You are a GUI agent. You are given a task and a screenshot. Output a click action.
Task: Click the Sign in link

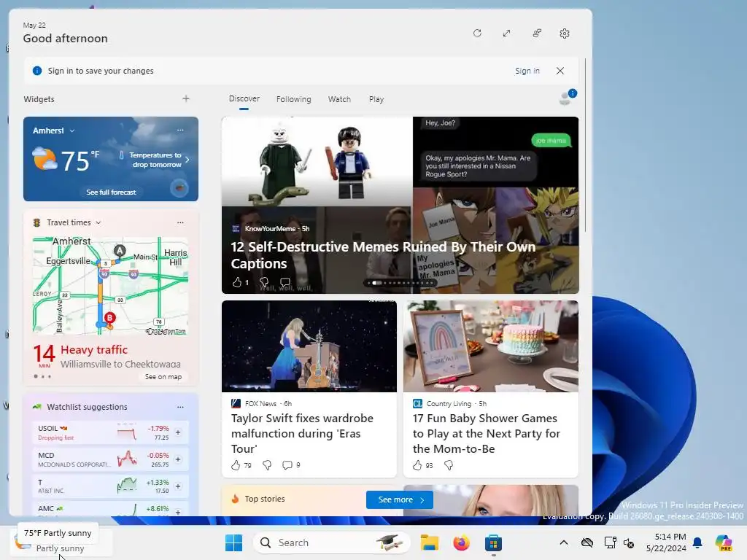tap(527, 71)
